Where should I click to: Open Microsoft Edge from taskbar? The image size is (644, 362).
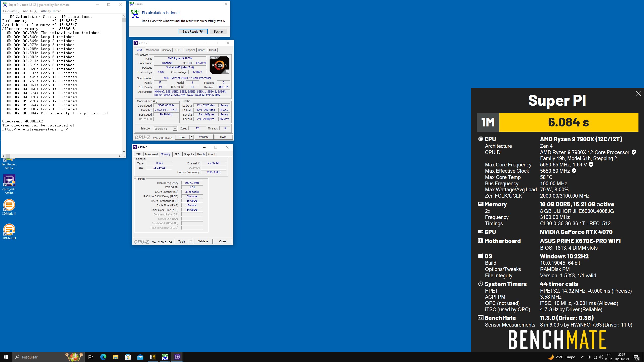click(x=103, y=357)
